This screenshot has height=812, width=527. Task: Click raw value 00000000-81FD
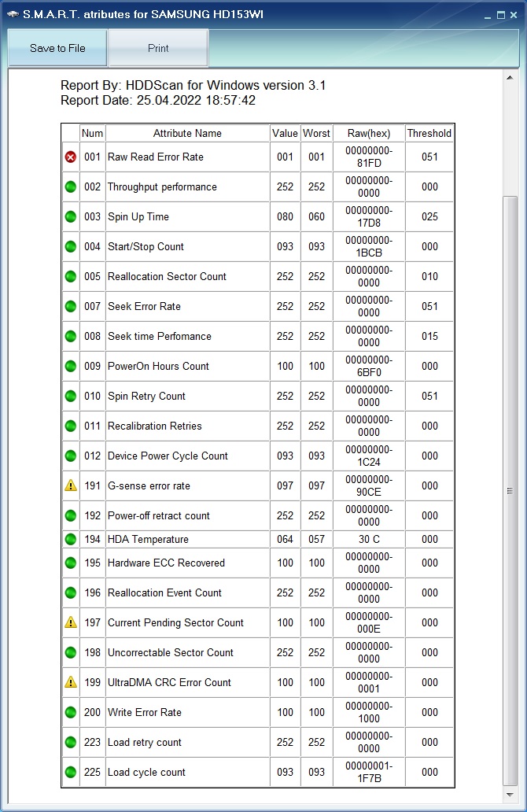[369, 157]
